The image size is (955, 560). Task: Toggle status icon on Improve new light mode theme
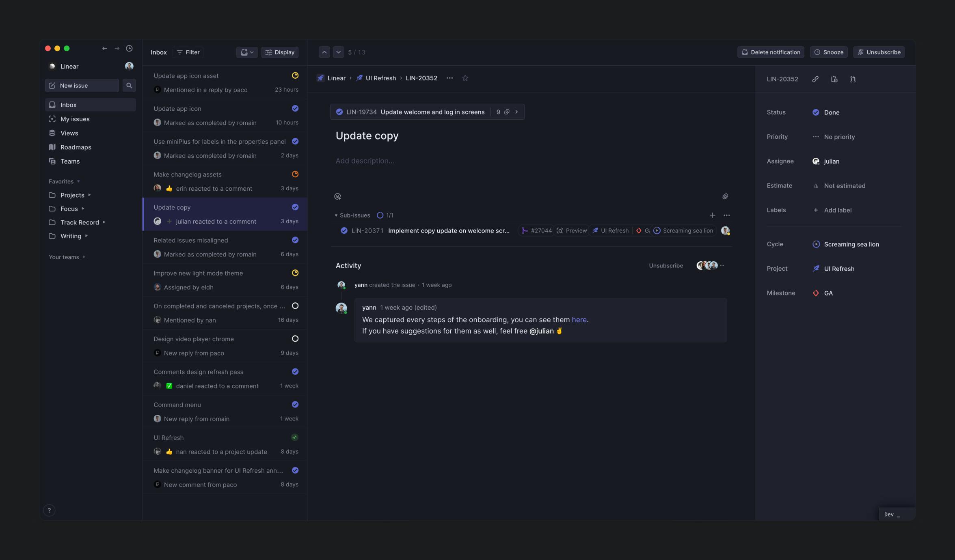[295, 273]
